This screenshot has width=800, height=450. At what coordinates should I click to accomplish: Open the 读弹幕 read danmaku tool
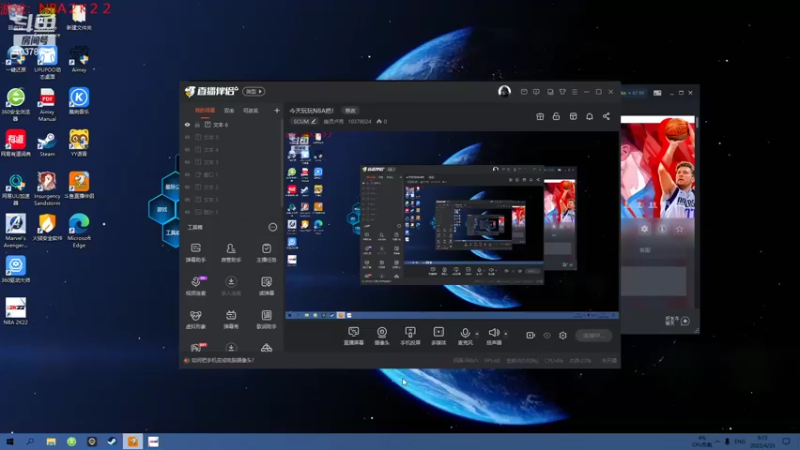click(x=266, y=286)
